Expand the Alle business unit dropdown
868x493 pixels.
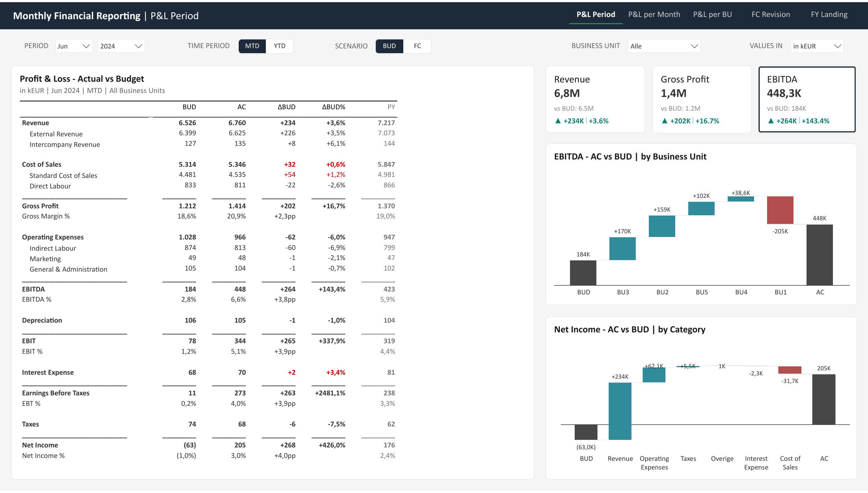click(664, 46)
